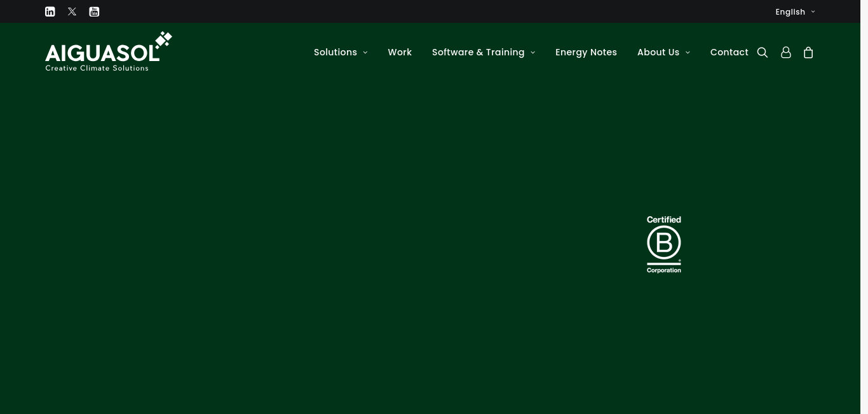Viewport: 868px width, 414px height.
Task: Open the user account icon
Action: (786, 52)
